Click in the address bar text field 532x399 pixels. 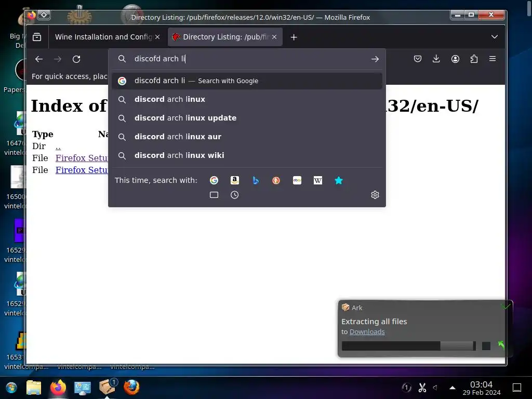point(248,59)
